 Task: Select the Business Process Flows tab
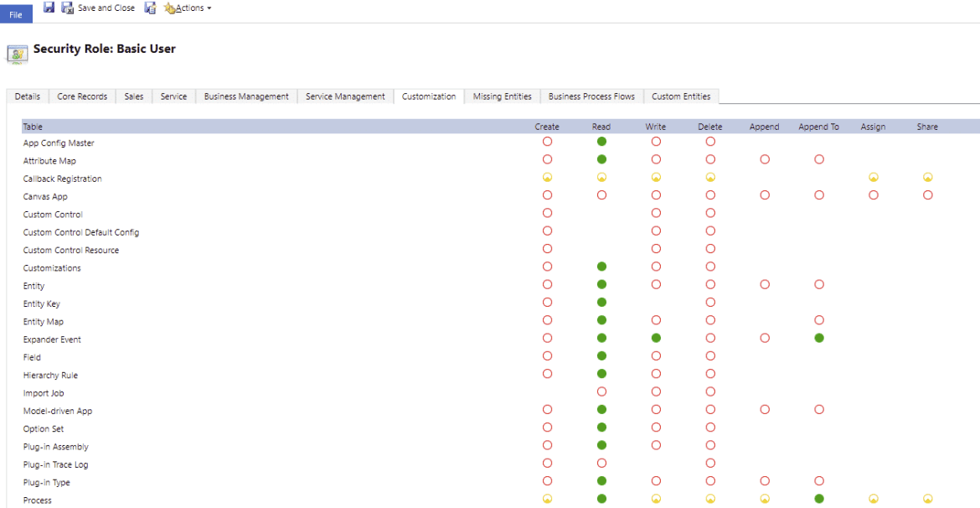[591, 96]
